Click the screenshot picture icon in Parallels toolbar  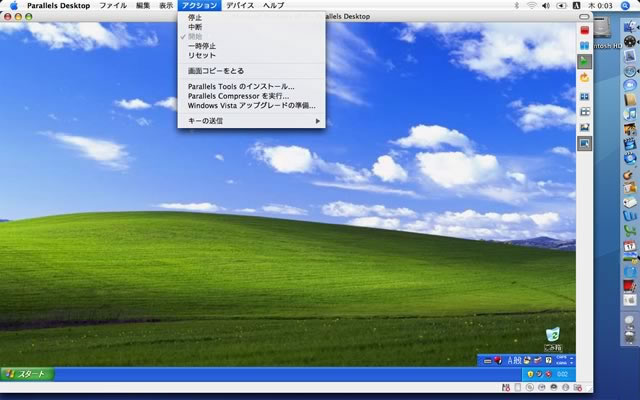coord(584,128)
